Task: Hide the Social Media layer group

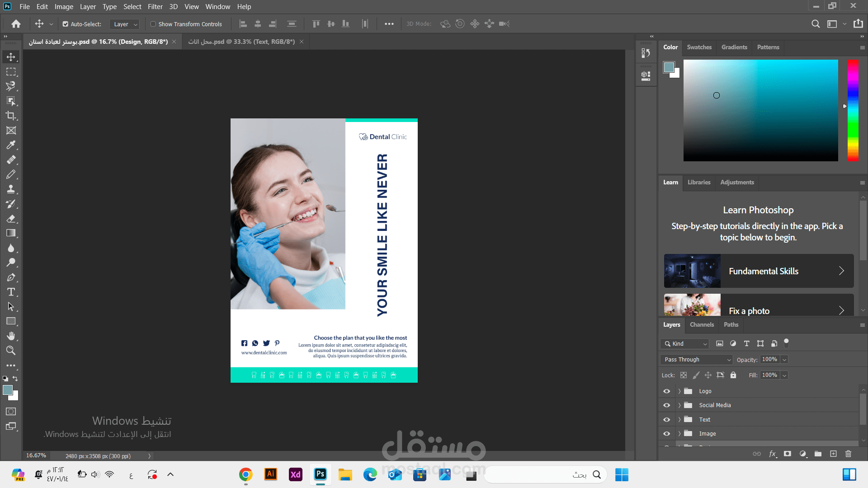Action: tap(666, 405)
